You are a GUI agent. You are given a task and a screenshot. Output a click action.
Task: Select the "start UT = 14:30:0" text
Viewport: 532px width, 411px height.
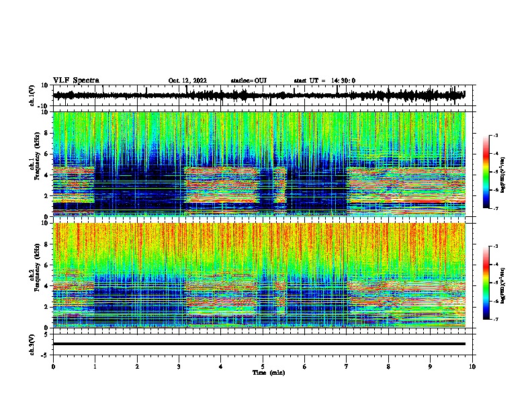324,81
